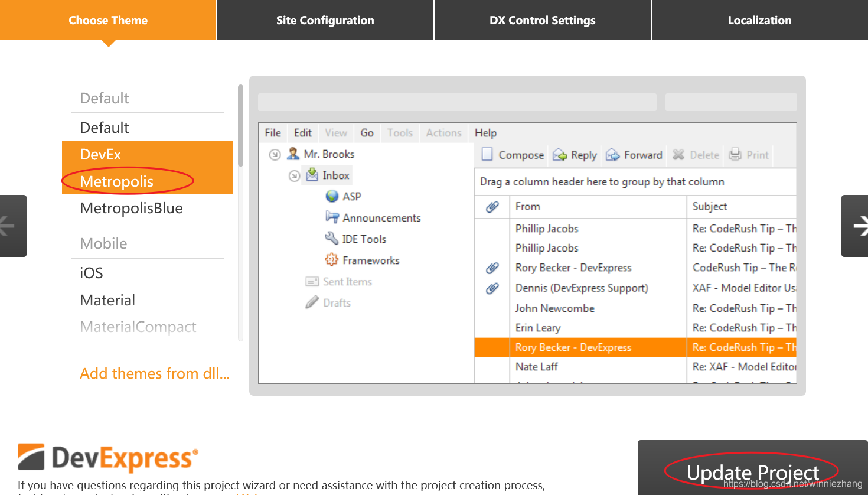Select the DevEx theme
The image size is (868, 495).
(x=147, y=154)
